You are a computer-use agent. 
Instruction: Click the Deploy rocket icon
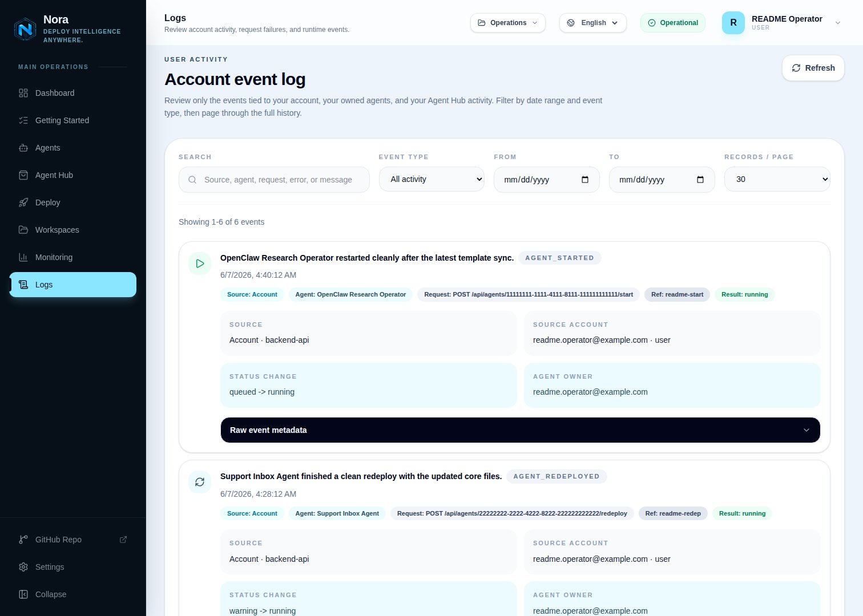tap(23, 202)
